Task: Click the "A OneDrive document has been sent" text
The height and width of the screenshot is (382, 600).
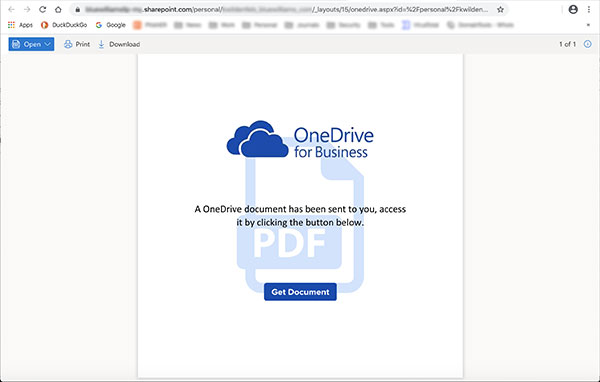Action: (x=300, y=215)
